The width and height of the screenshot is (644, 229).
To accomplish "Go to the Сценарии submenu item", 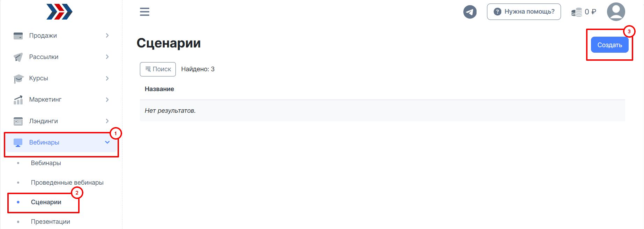I will (x=46, y=202).
